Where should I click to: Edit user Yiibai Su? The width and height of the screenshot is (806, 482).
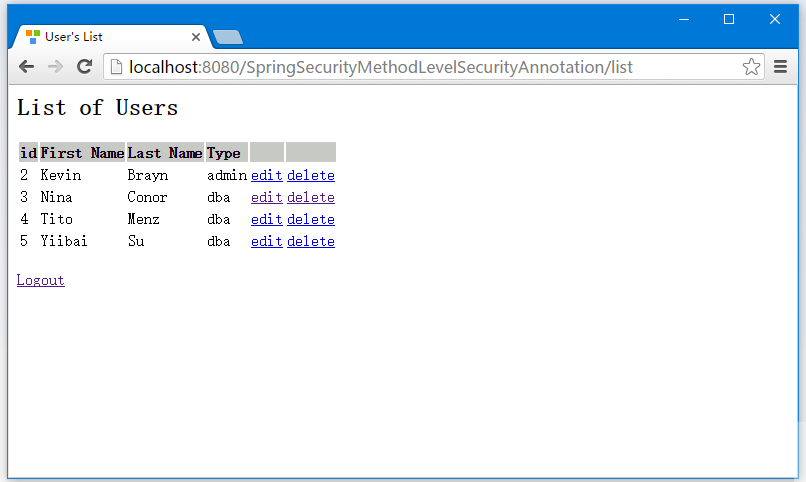pyautogui.click(x=267, y=242)
